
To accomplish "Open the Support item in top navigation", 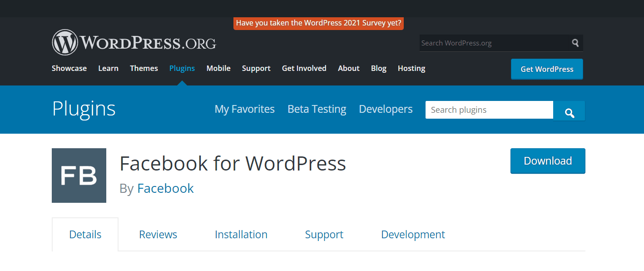I will [256, 68].
